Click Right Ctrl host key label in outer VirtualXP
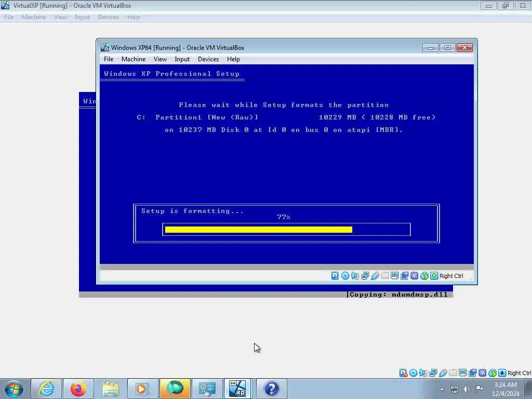 click(x=519, y=373)
